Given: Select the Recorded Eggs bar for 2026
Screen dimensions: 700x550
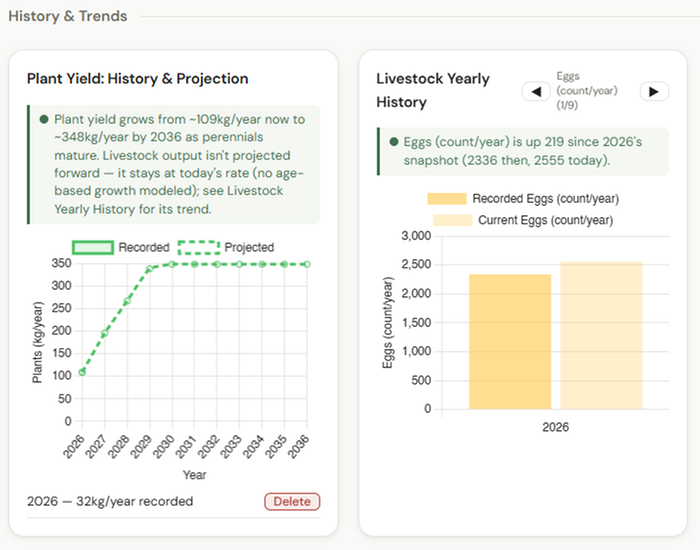Looking at the screenshot, I should 510,342.
